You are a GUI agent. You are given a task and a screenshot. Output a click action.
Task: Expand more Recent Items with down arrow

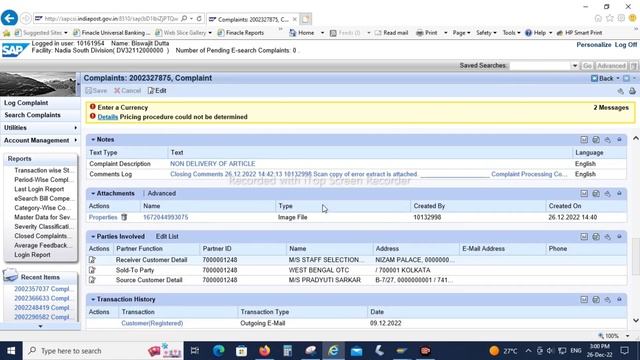click(40, 326)
